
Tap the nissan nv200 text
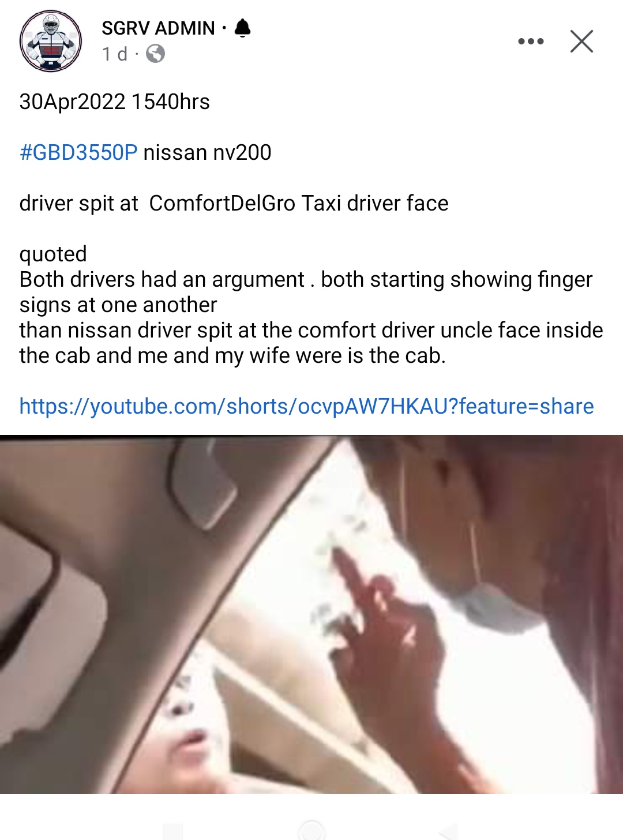point(207,152)
